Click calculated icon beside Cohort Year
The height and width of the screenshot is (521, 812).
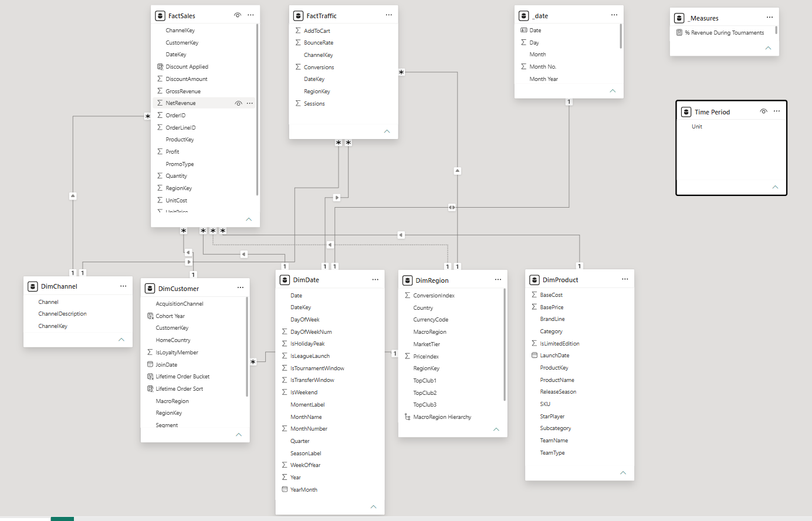(150, 316)
